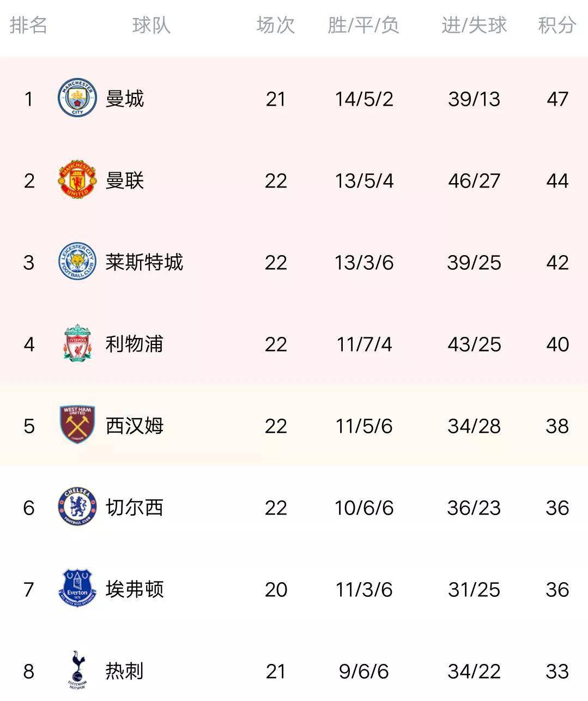
Task: Select Everton's 36 points value
Action: (557, 589)
